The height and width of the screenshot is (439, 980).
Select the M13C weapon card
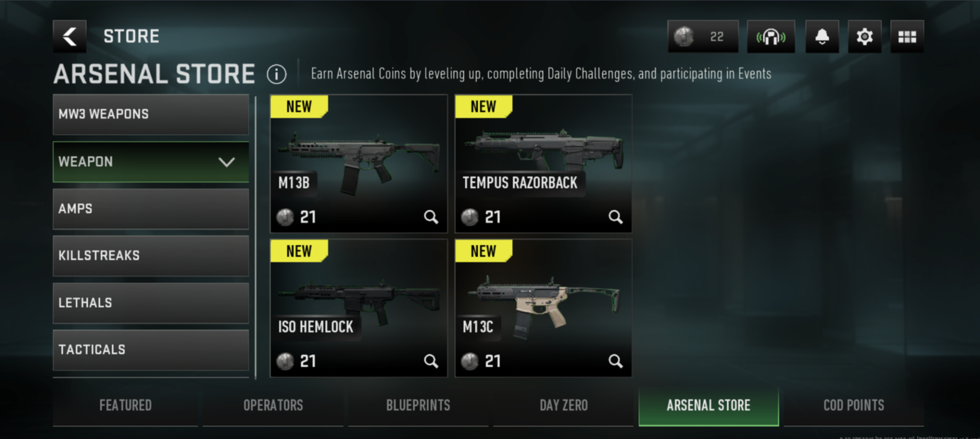coord(543,308)
